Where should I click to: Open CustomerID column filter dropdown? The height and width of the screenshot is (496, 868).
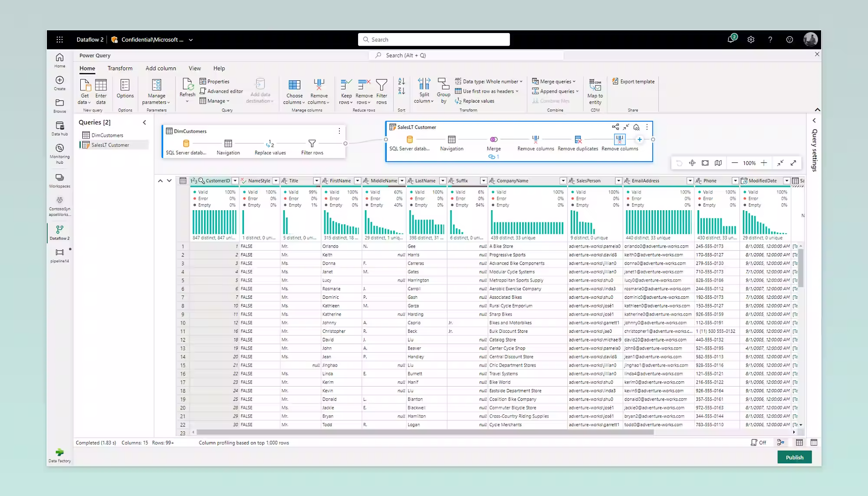pyautogui.click(x=235, y=181)
